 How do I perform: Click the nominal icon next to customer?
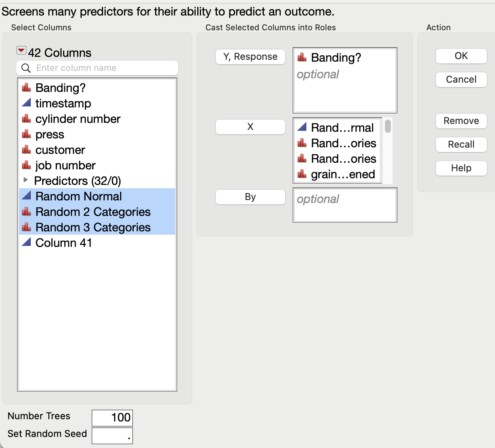click(x=26, y=150)
